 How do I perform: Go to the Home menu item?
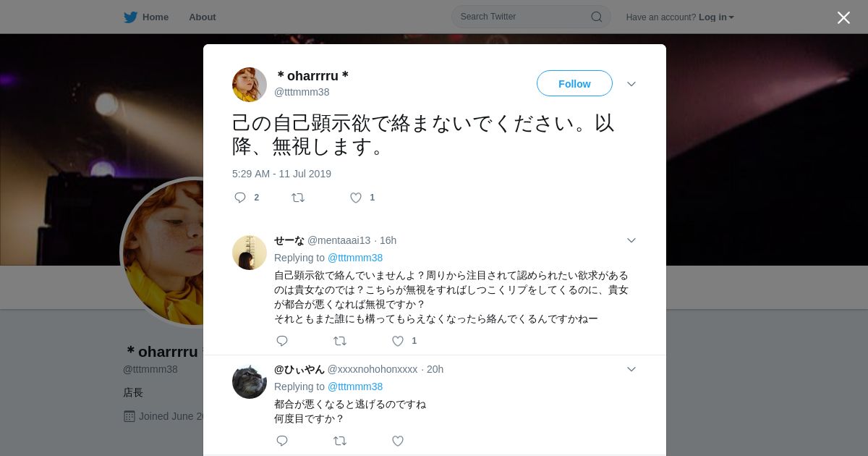pyautogui.click(x=156, y=17)
